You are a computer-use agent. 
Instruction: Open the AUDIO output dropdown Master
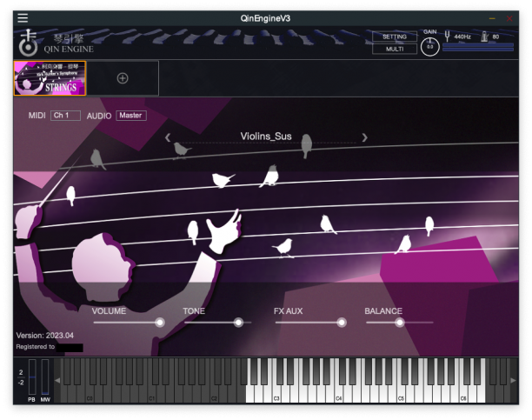pos(131,116)
